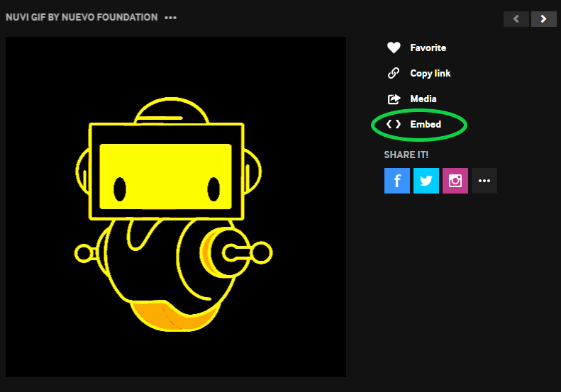Choose the Media option label
561x392 pixels.
coord(423,99)
